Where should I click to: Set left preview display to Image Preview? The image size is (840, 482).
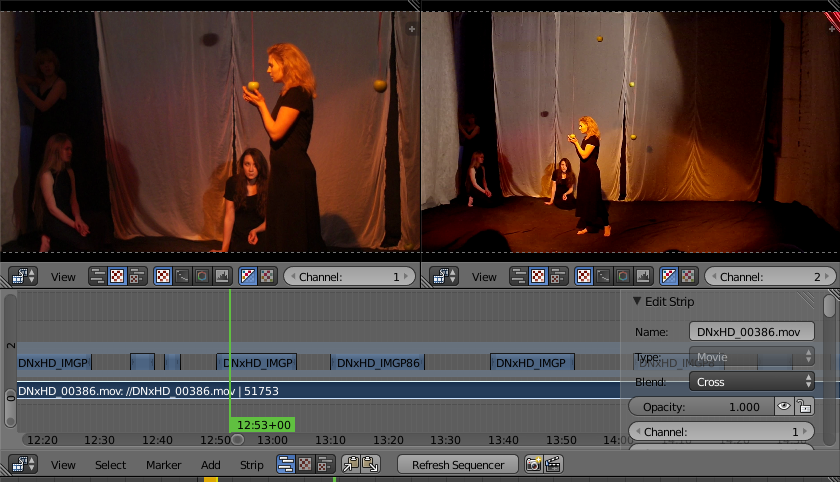(x=163, y=276)
